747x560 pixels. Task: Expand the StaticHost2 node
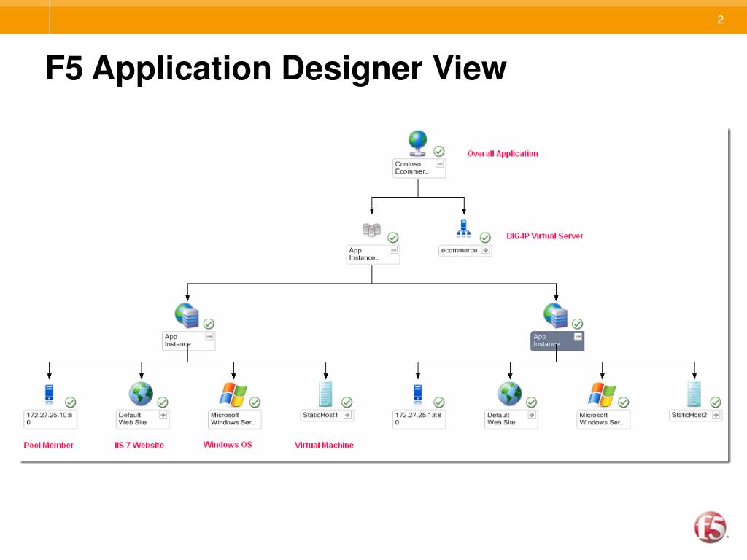point(716,415)
